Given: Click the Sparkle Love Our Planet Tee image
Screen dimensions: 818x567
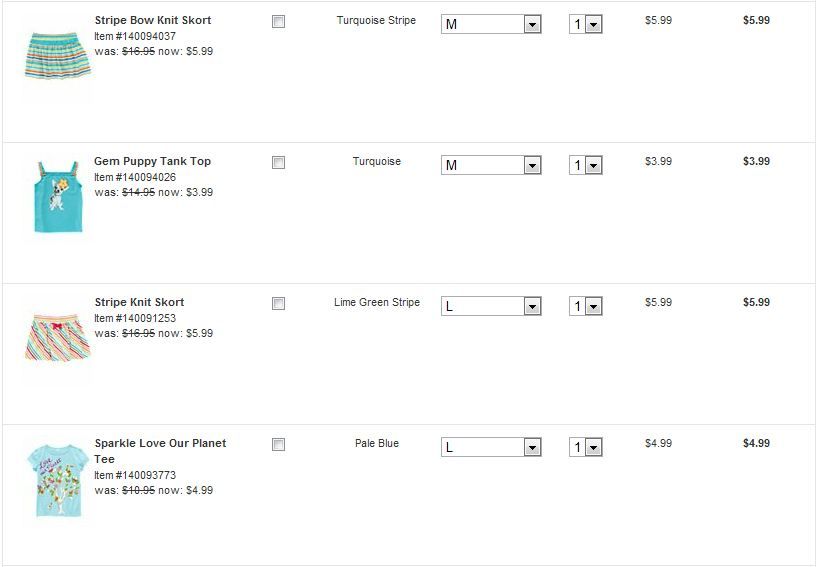Looking at the screenshot, I should click(56, 480).
